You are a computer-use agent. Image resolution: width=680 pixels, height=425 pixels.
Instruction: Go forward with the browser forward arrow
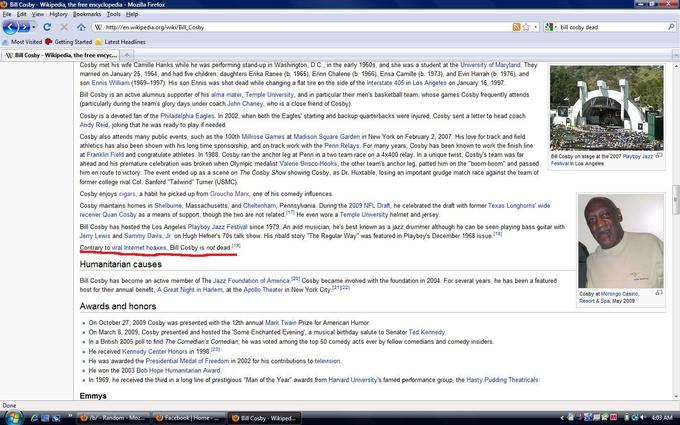point(24,27)
